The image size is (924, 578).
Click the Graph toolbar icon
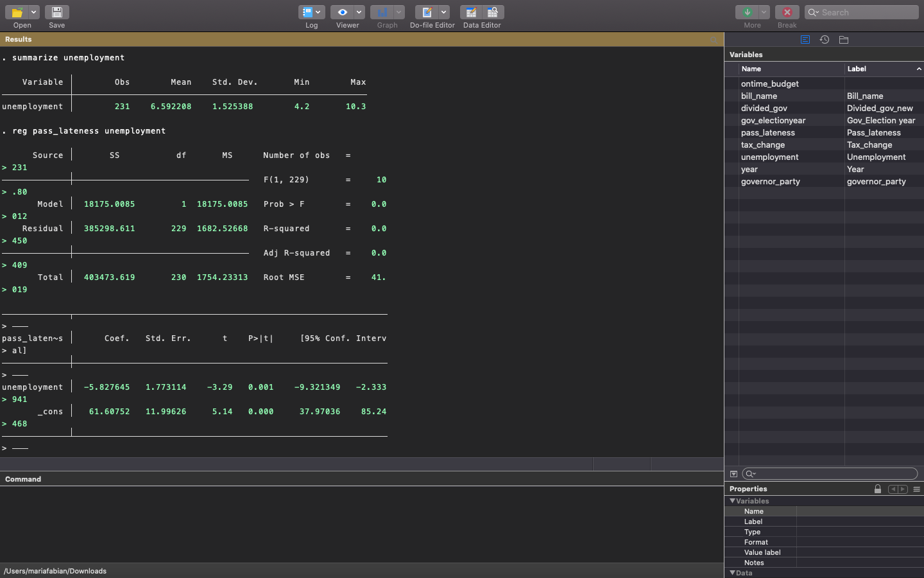382,12
